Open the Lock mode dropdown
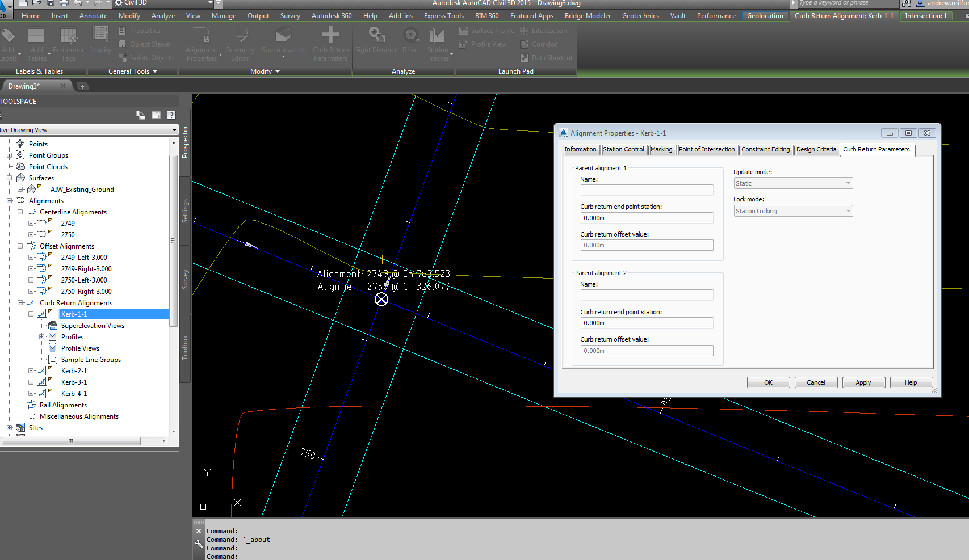The height and width of the screenshot is (560, 969). (x=792, y=211)
